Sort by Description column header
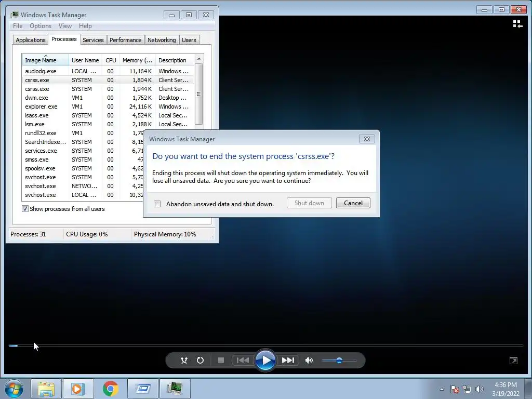The image size is (532, 399). pyautogui.click(x=175, y=60)
